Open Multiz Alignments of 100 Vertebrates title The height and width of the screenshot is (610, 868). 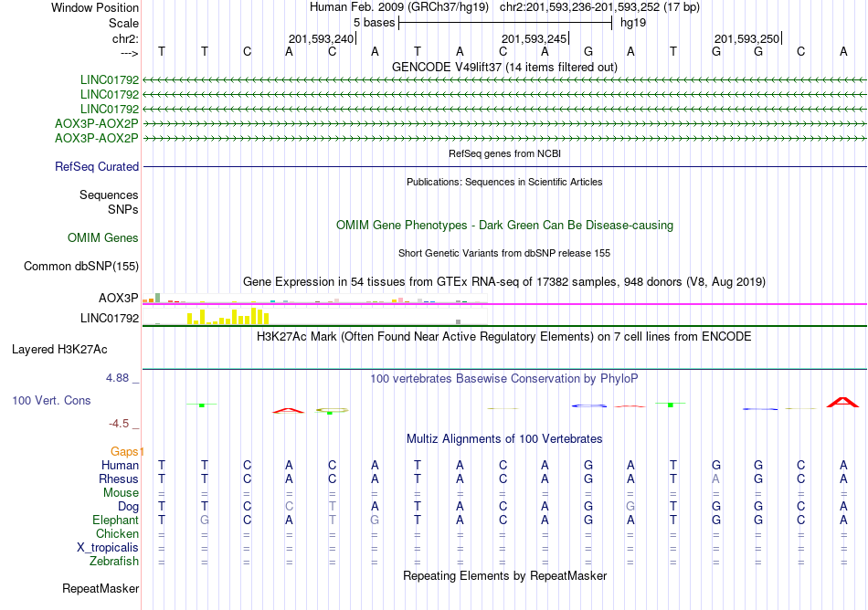[x=504, y=438]
